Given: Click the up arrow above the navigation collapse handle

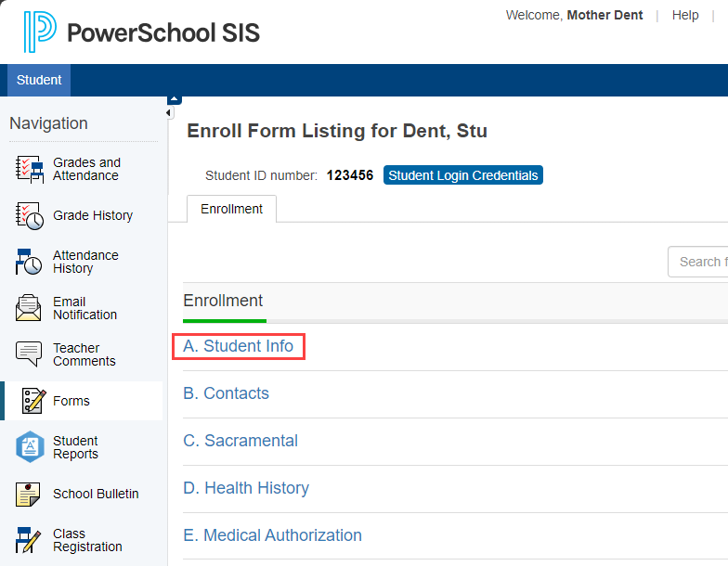Looking at the screenshot, I should (174, 99).
